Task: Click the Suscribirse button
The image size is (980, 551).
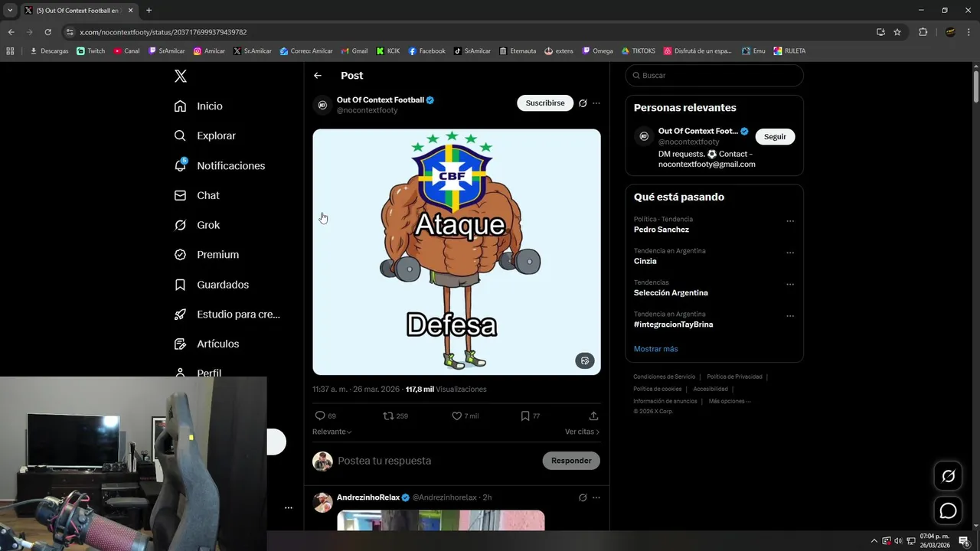Action: click(x=545, y=103)
